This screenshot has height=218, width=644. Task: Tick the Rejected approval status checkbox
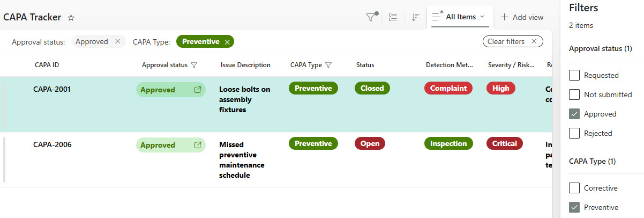[574, 133]
